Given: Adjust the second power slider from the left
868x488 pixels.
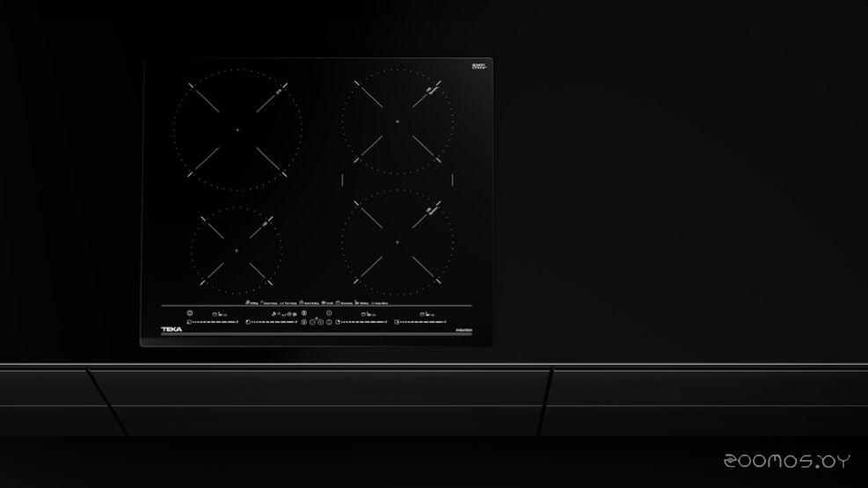Looking at the screenshot, I should point(274,322).
